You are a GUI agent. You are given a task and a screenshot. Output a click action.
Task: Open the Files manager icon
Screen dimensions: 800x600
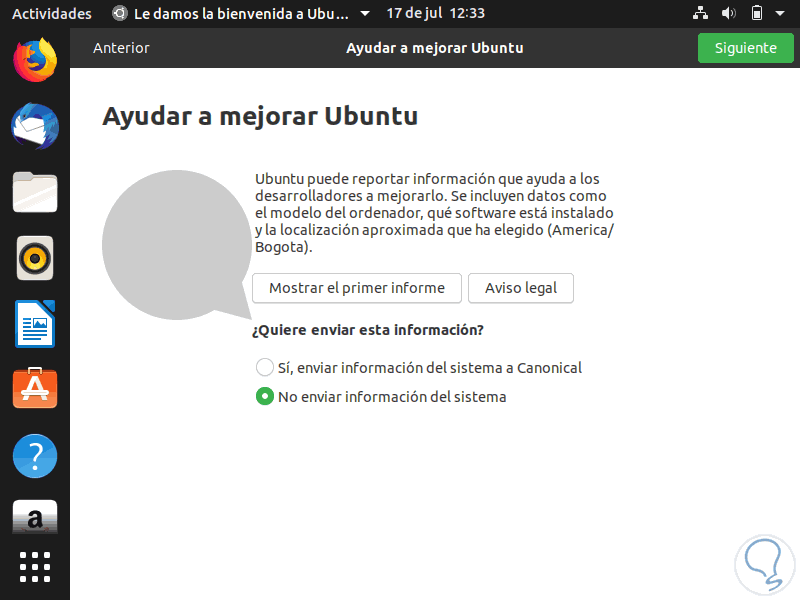pos(35,192)
